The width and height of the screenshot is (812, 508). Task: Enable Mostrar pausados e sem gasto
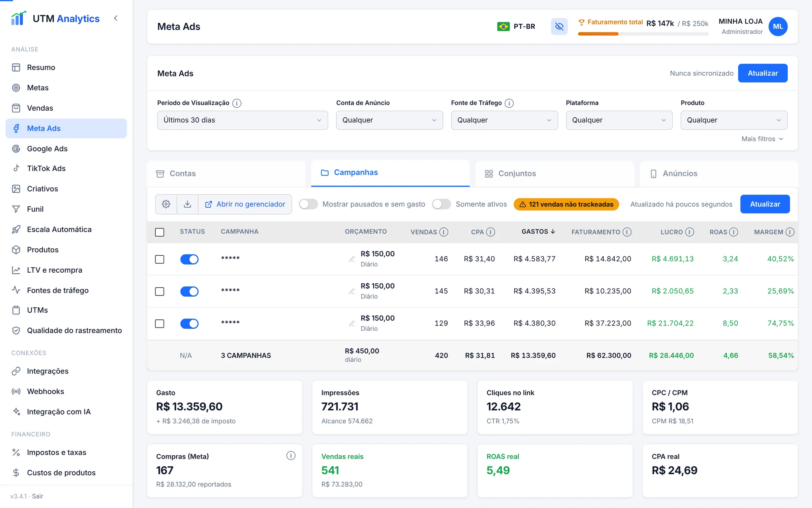(x=309, y=204)
